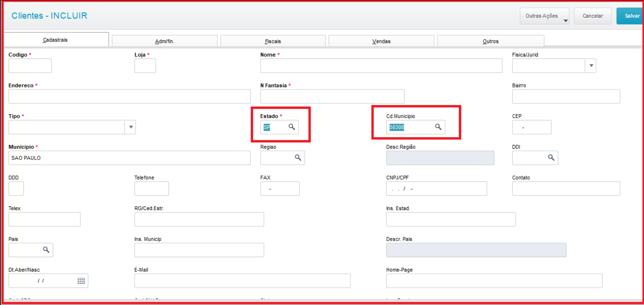644x305 pixels.
Task: Focus the Ins. Municip input field
Action: click(x=199, y=250)
